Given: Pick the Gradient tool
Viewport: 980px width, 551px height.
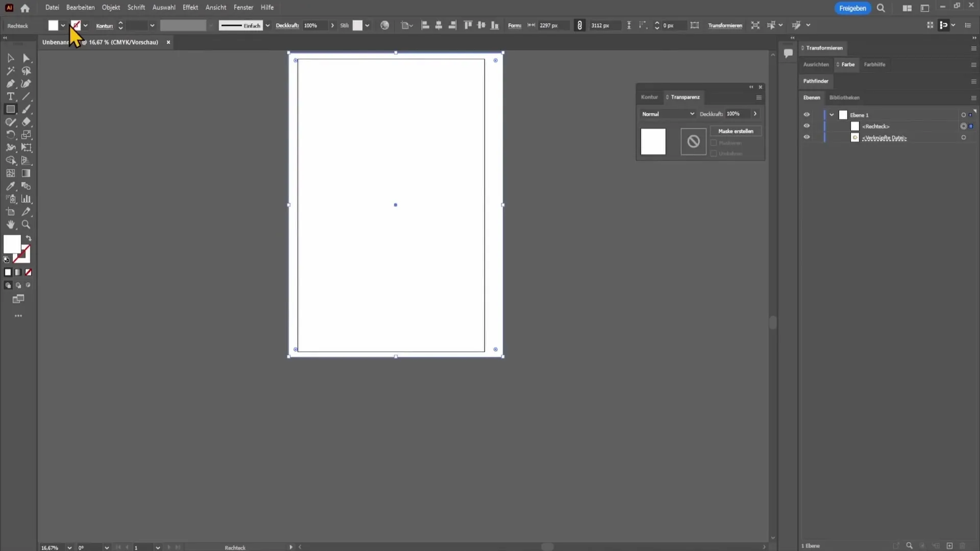Looking at the screenshot, I should [x=27, y=173].
